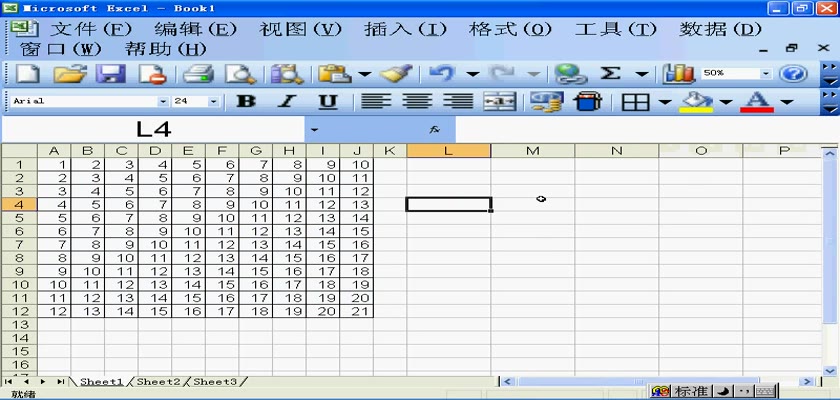
Task: Toggle Underline formatting
Action: coord(328,102)
